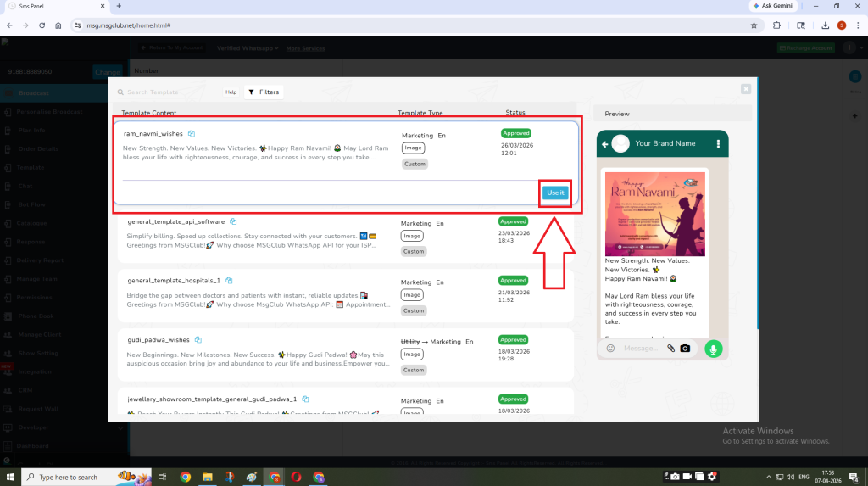Copy the general_template_api_software template name

click(233, 221)
